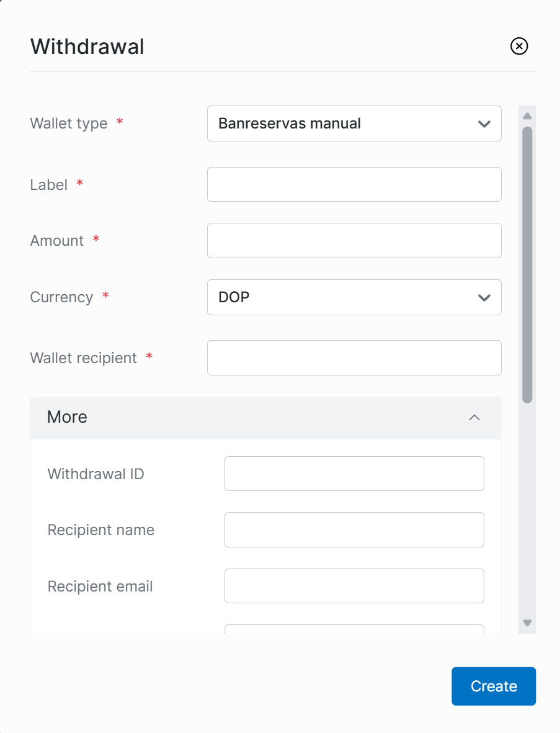Click the Recipient name field
The width and height of the screenshot is (560, 733).
(x=354, y=529)
